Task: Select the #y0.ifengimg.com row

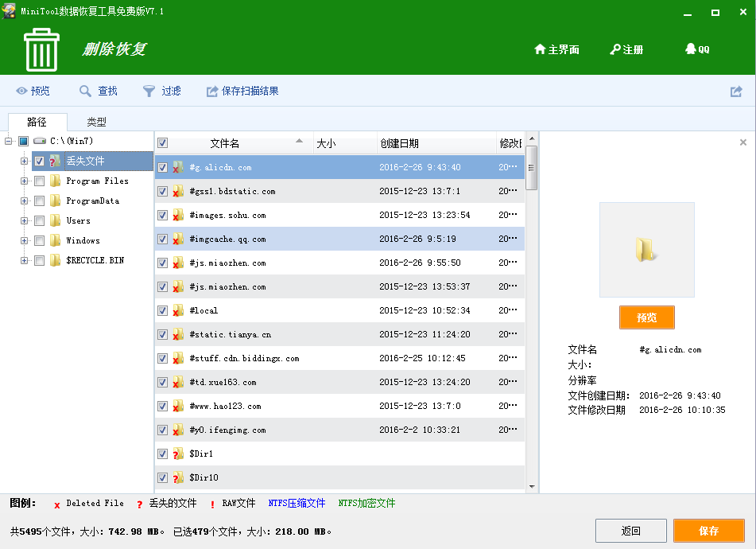Action: (x=340, y=430)
